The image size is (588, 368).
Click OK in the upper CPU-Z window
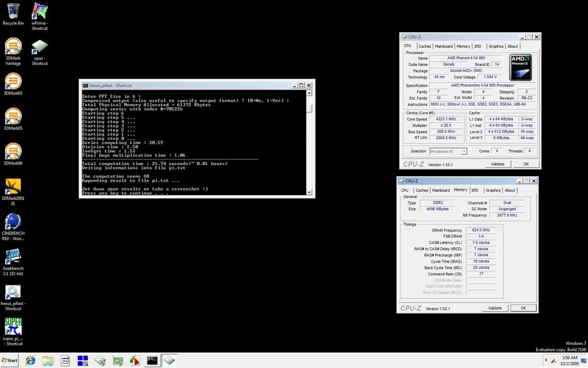[526, 164]
